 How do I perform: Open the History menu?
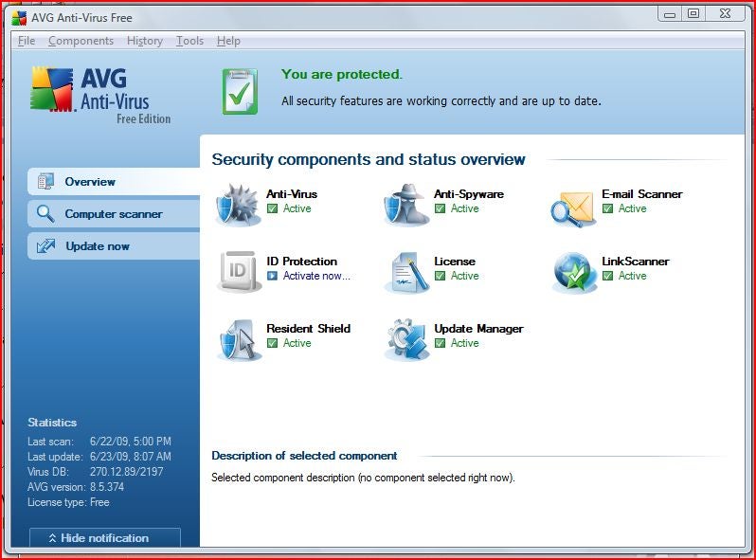[x=145, y=41]
